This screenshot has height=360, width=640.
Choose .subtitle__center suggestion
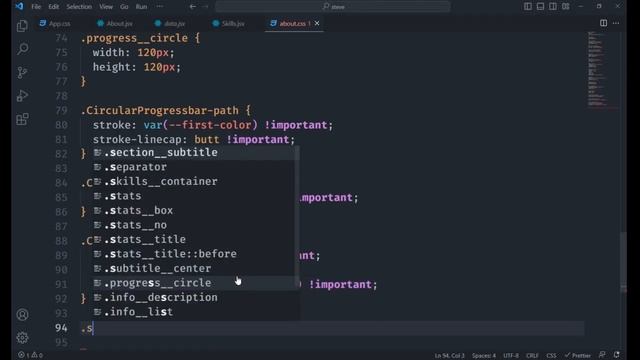(194, 268)
